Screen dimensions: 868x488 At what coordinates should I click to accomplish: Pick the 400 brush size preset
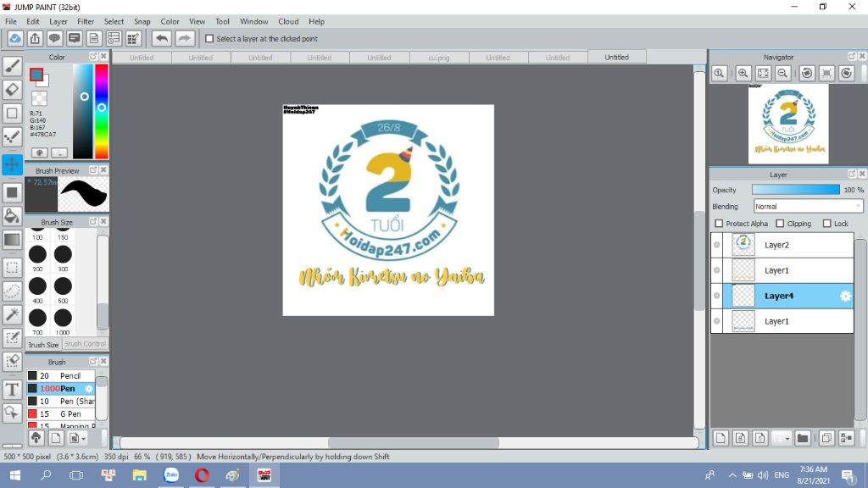pos(37,290)
